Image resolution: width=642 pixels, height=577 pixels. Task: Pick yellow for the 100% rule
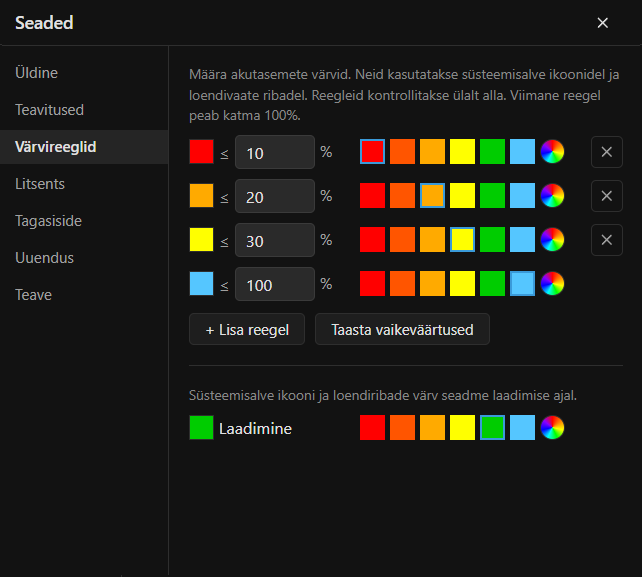pyautogui.click(x=462, y=283)
